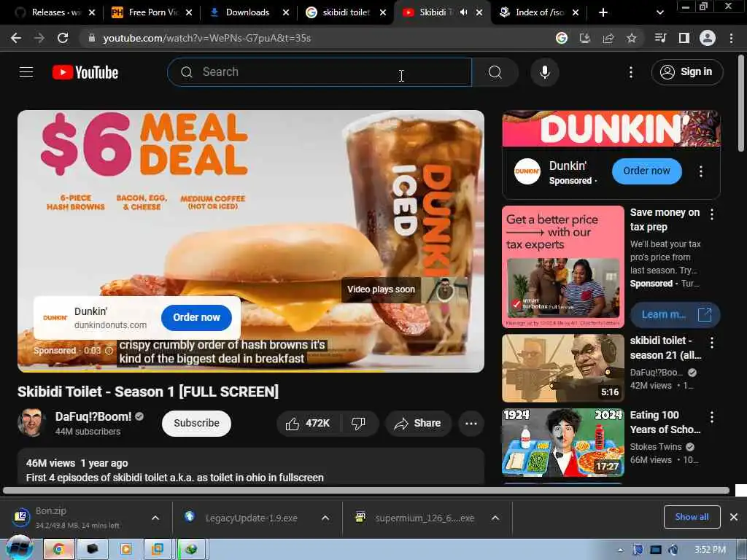Go to YouTube home via logo
The image size is (747, 560).
[x=85, y=72]
